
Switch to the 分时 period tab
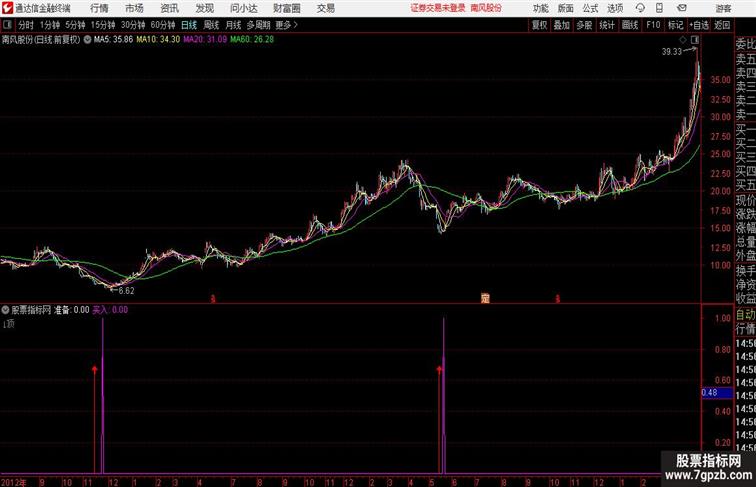pyautogui.click(x=26, y=25)
